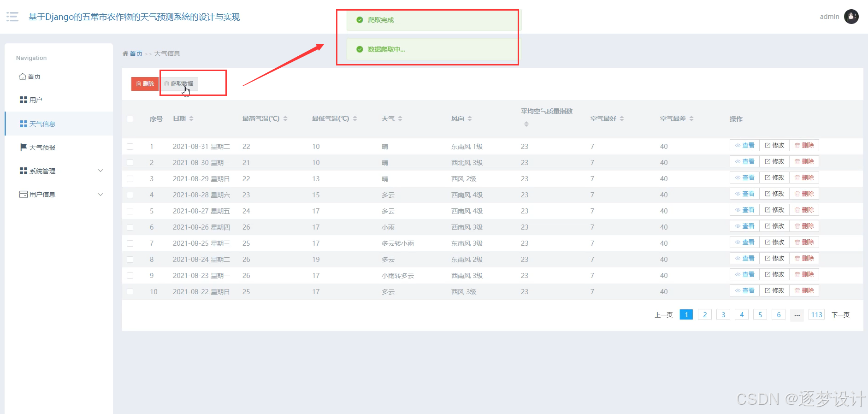
Task: Go to pagination page 3
Action: coord(723,314)
